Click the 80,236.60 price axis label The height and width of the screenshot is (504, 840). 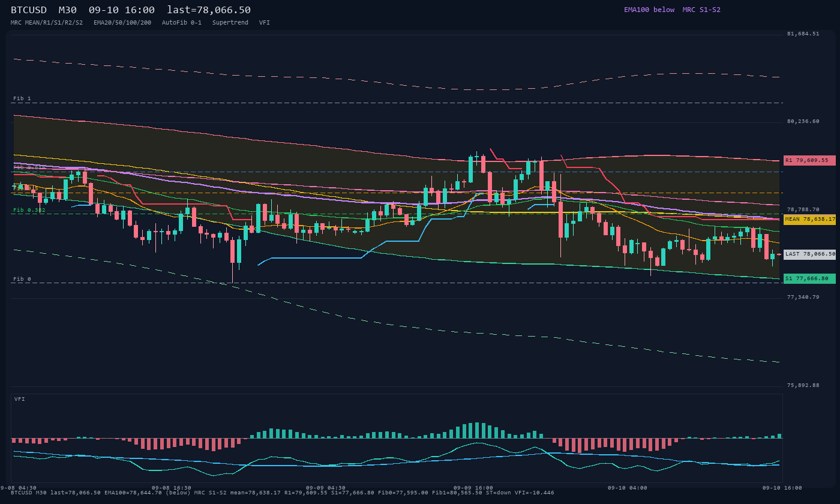pos(803,121)
